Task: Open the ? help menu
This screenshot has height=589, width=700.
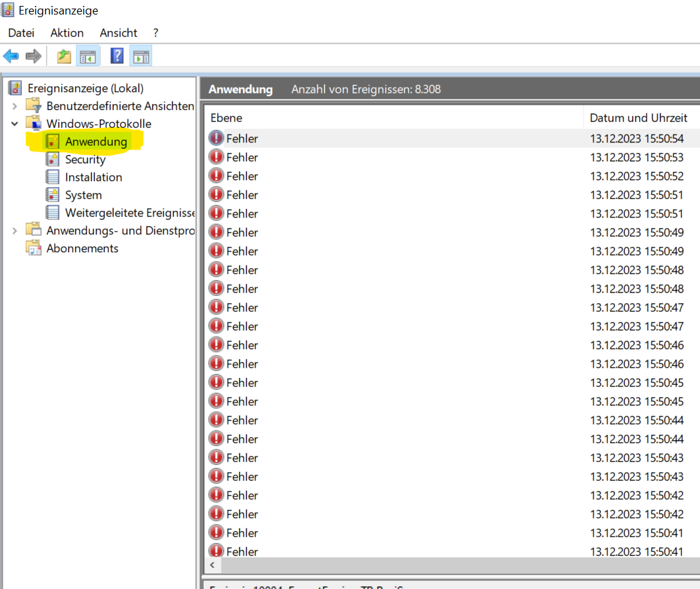Action: [x=155, y=32]
